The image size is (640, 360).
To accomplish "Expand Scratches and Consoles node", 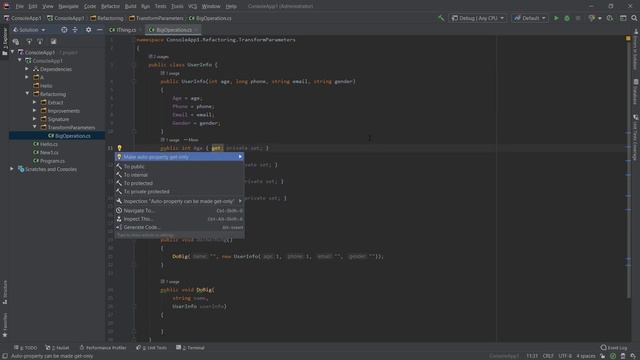I will click(x=12, y=169).
